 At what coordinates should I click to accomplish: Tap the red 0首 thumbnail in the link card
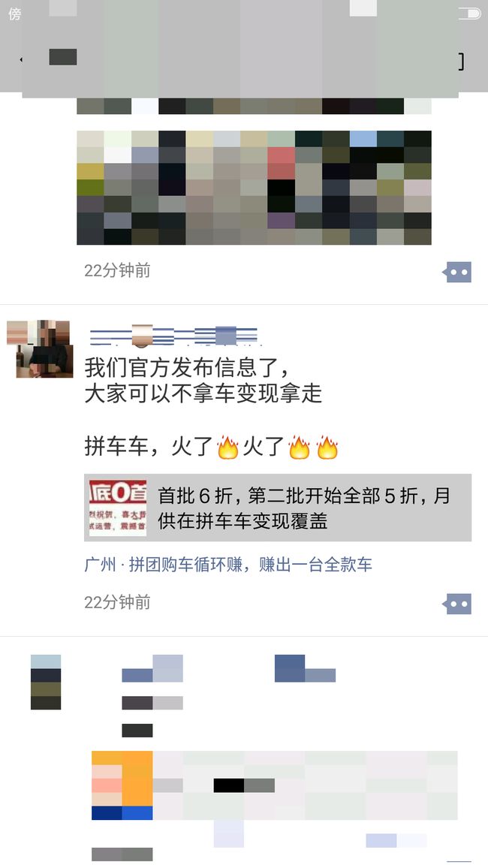118,508
